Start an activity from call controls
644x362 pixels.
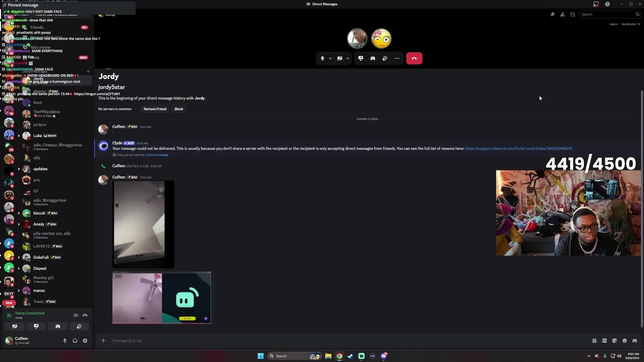tap(373, 58)
